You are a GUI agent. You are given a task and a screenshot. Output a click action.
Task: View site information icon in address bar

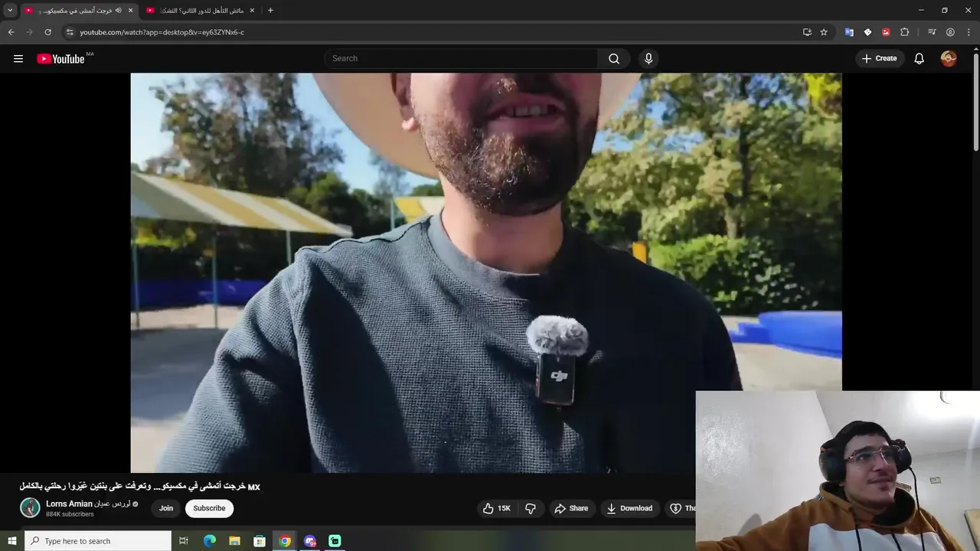70,32
